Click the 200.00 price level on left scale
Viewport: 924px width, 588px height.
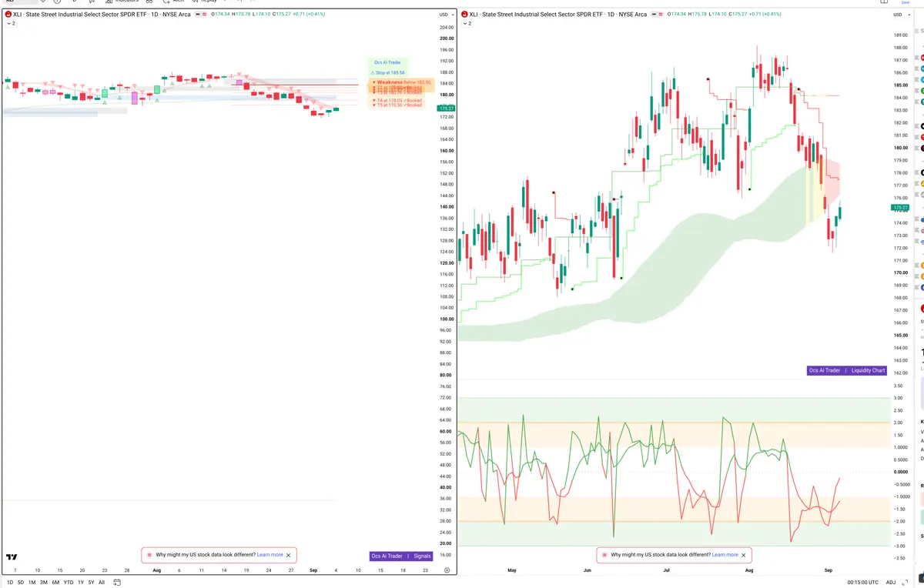[x=446, y=38]
